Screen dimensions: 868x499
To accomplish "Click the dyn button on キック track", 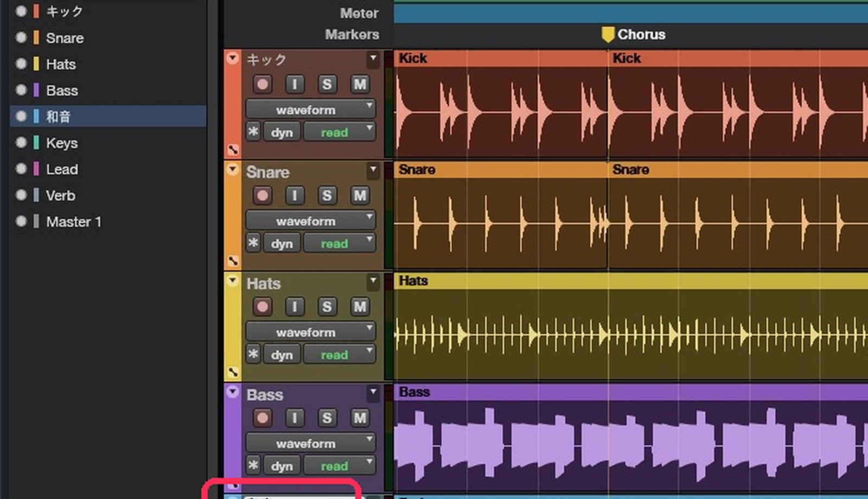I will [282, 132].
